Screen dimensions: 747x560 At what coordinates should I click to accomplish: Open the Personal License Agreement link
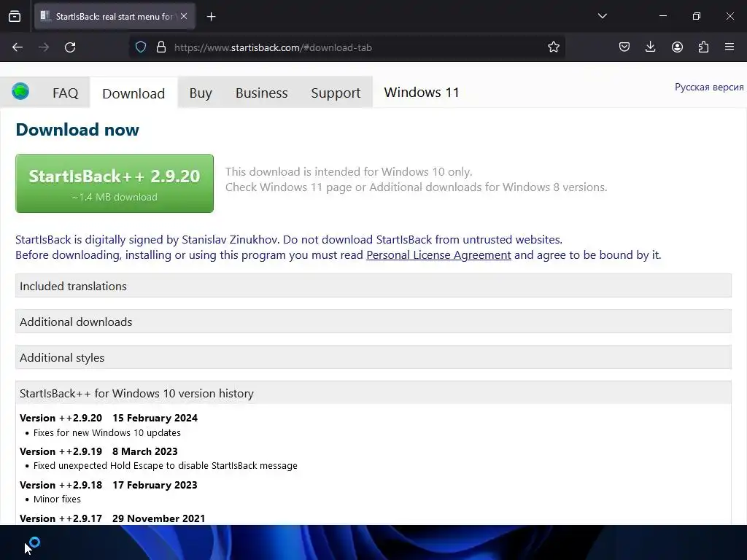[438, 255]
